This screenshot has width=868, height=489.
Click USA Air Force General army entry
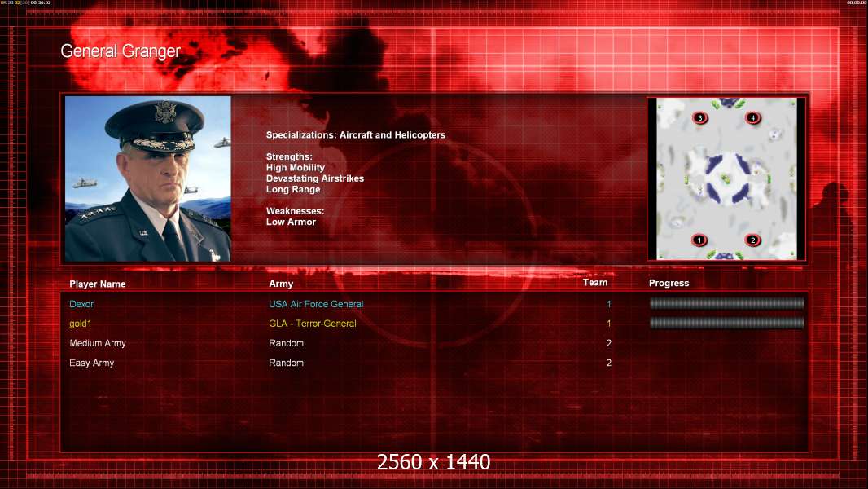[316, 304]
